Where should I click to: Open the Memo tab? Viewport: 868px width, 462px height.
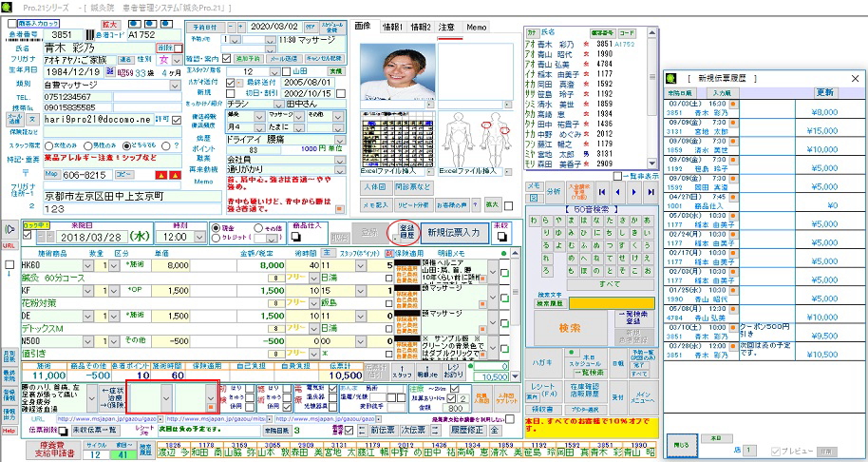(x=476, y=27)
